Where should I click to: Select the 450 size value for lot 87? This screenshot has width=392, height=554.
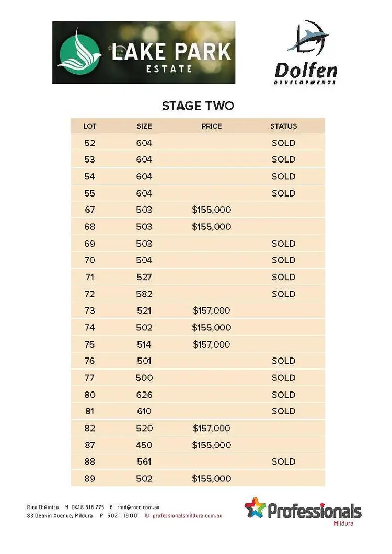[144, 445]
